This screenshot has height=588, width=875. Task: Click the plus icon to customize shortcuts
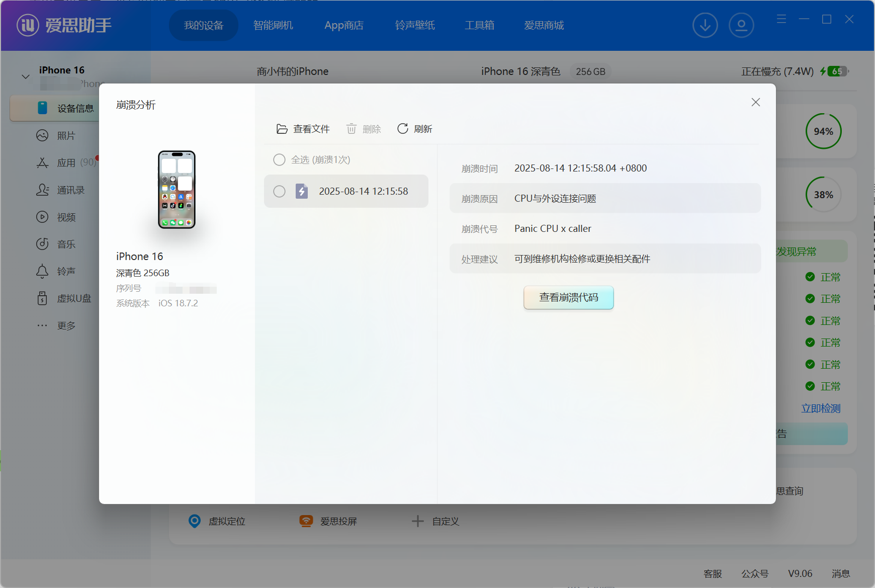tap(417, 521)
